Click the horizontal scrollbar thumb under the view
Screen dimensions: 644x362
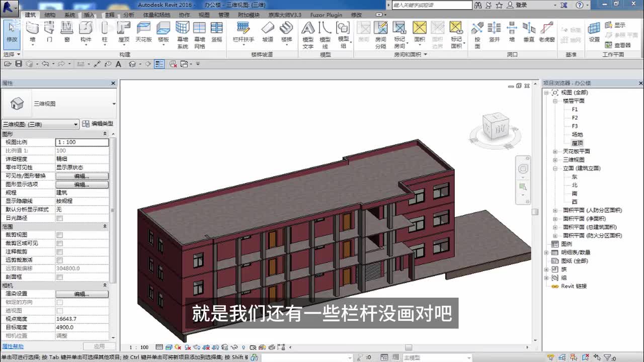tap(409, 347)
